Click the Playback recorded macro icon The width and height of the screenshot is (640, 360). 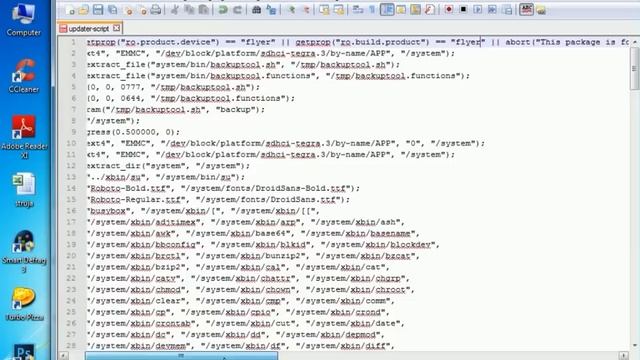pos(478,9)
